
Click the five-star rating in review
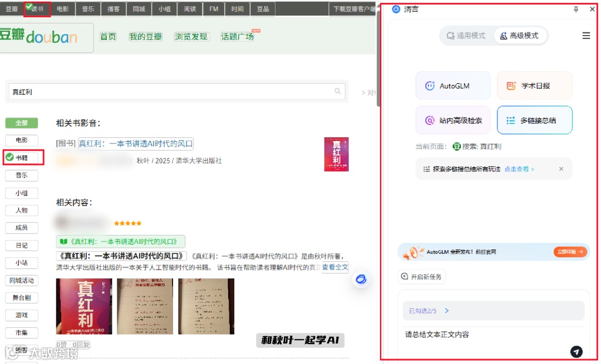(x=127, y=223)
